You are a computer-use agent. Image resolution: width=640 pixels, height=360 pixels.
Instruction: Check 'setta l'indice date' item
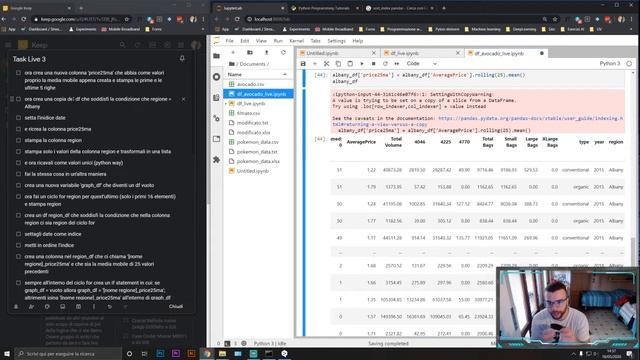[18, 118]
